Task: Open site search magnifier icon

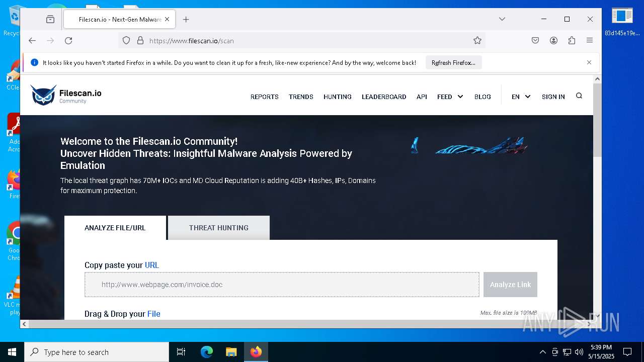Action: click(579, 96)
